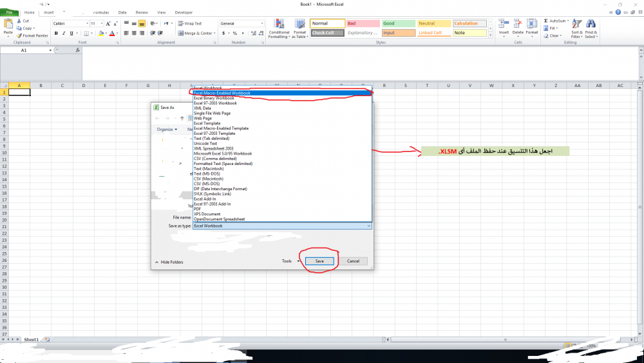Click the Save button in dialog

tap(319, 261)
